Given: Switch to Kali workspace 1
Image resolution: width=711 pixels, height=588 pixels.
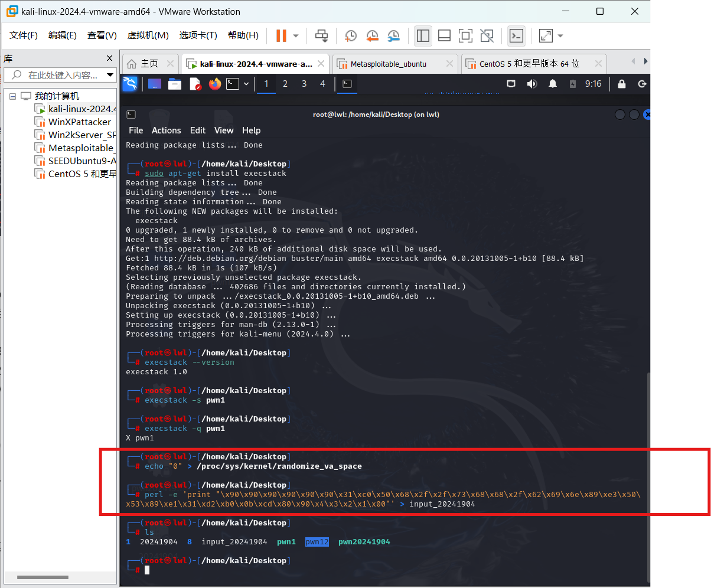Looking at the screenshot, I should (x=266, y=84).
